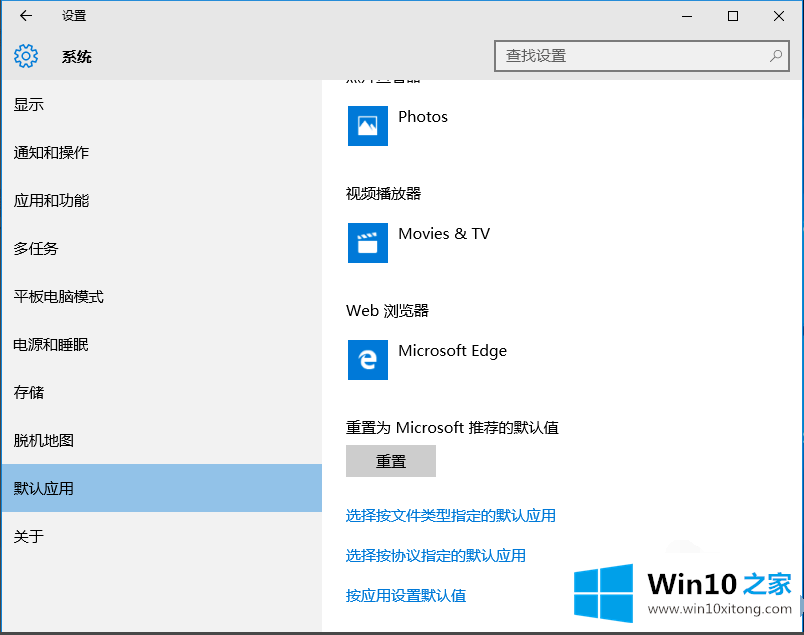Viewport: 804px width, 635px height.
Task: Click the search magnifier icon
Action: tap(776, 55)
